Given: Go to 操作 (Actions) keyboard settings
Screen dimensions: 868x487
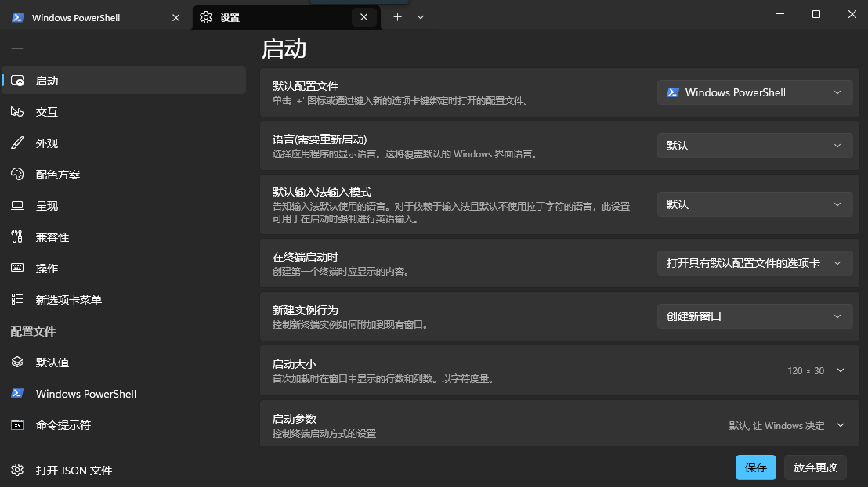Looking at the screenshot, I should coord(47,269).
